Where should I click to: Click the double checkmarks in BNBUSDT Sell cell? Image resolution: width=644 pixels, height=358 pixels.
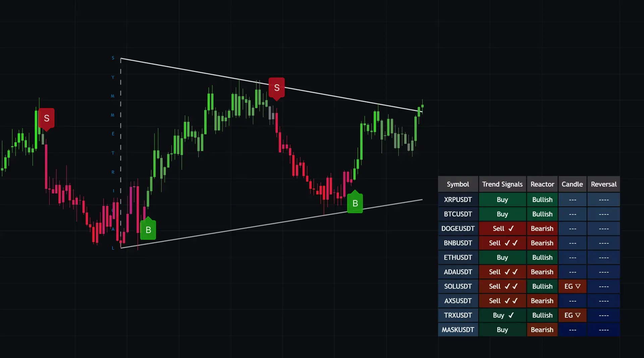tap(511, 243)
